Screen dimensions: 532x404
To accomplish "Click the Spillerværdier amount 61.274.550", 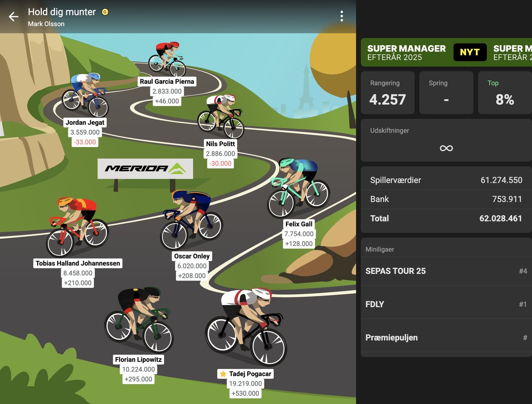I will pyautogui.click(x=501, y=180).
